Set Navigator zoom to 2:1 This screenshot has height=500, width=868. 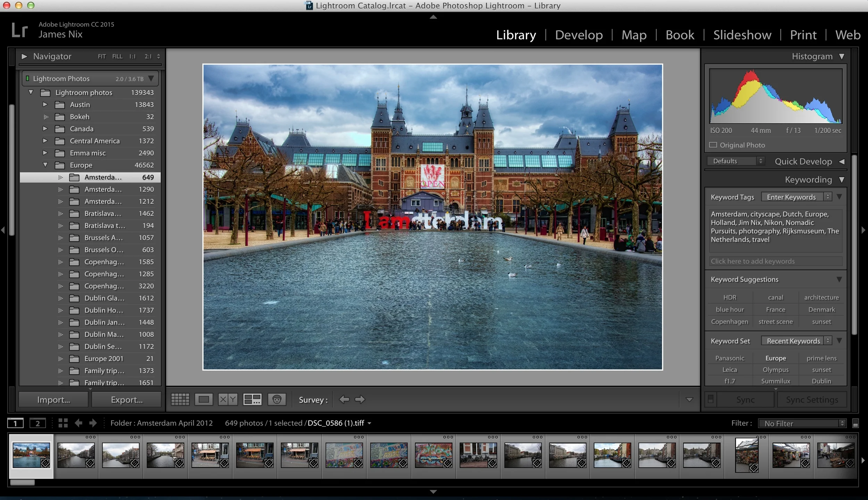[148, 56]
